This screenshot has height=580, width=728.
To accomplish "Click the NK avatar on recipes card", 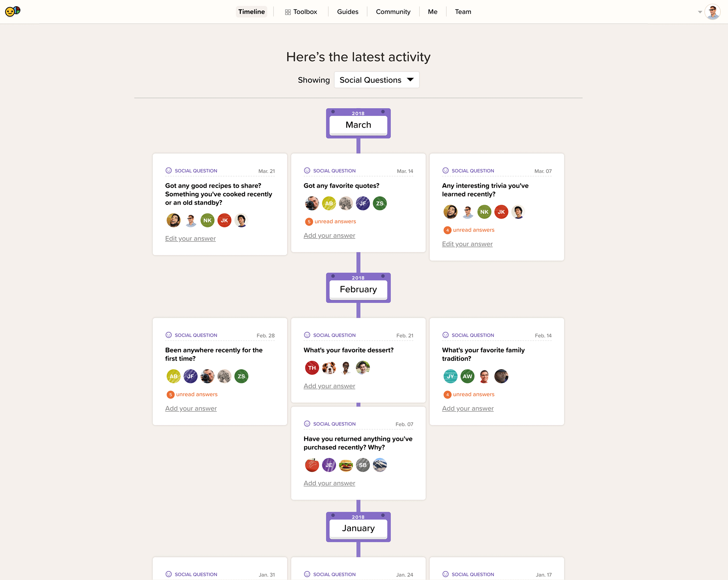I will tap(207, 220).
